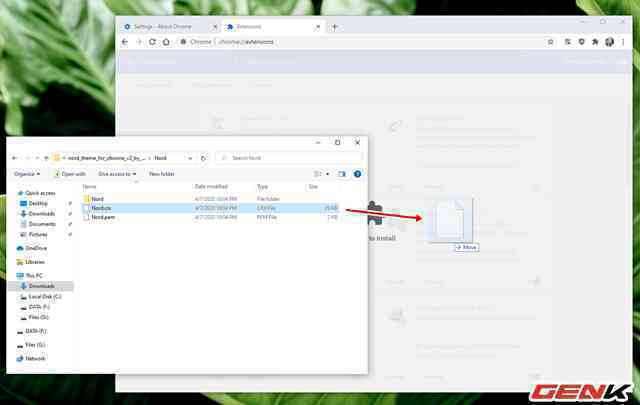
Task: Refresh the Explorer folder view
Action: (203, 158)
